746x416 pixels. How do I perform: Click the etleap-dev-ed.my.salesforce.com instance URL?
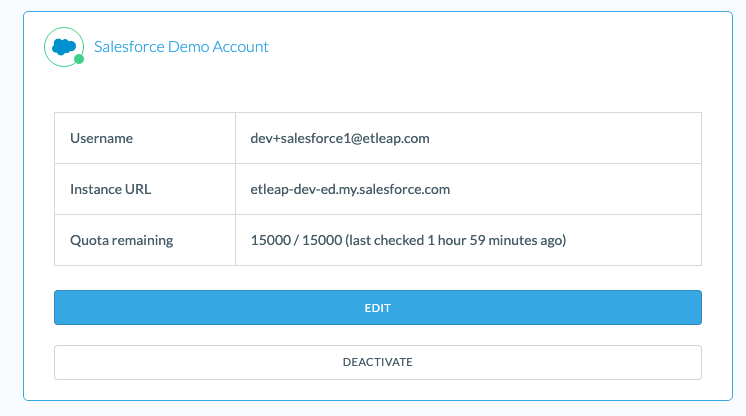350,189
